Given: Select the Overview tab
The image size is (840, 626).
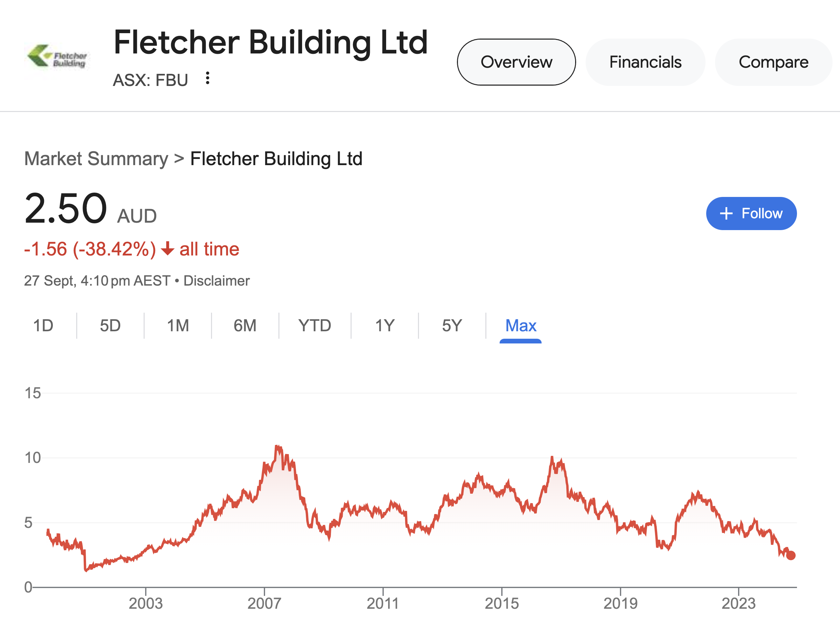Looking at the screenshot, I should (x=516, y=62).
